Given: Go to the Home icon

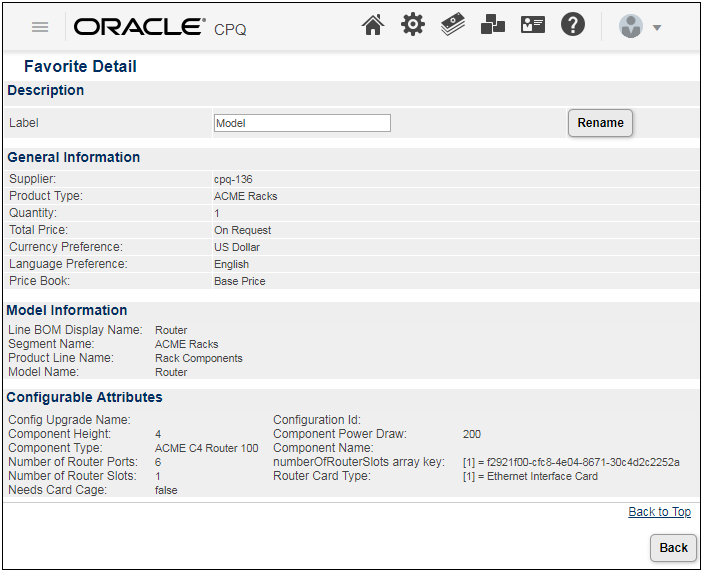Looking at the screenshot, I should (x=373, y=25).
